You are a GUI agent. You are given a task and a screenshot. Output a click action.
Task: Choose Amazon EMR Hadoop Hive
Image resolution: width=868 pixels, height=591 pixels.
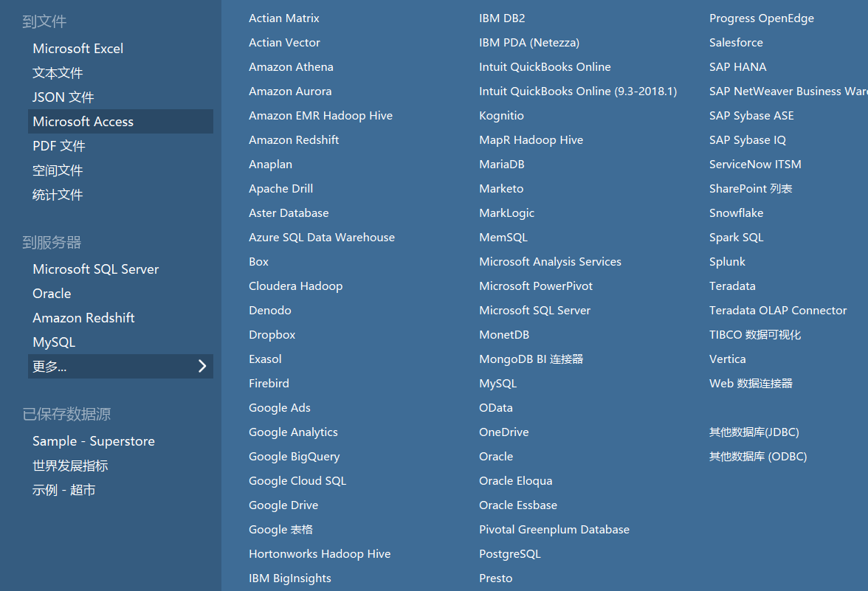click(320, 116)
